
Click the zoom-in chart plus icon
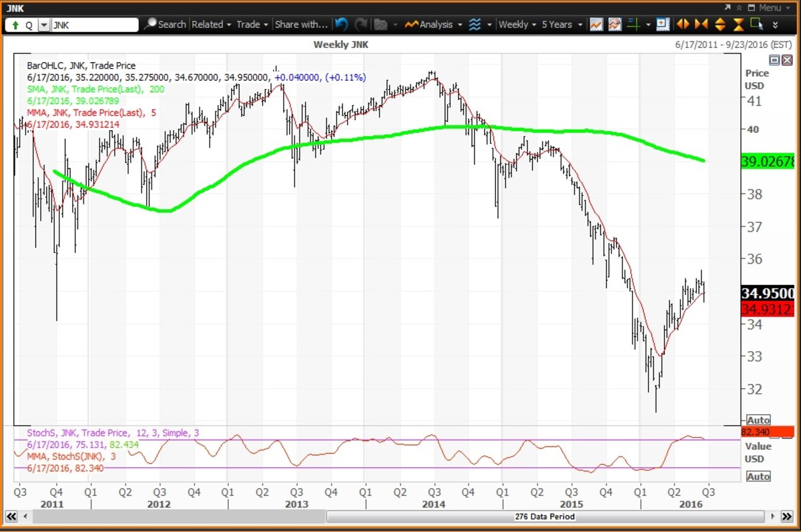[662, 25]
